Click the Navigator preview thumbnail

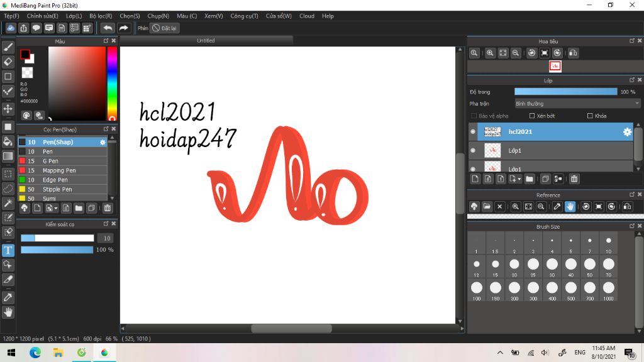(x=555, y=66)
